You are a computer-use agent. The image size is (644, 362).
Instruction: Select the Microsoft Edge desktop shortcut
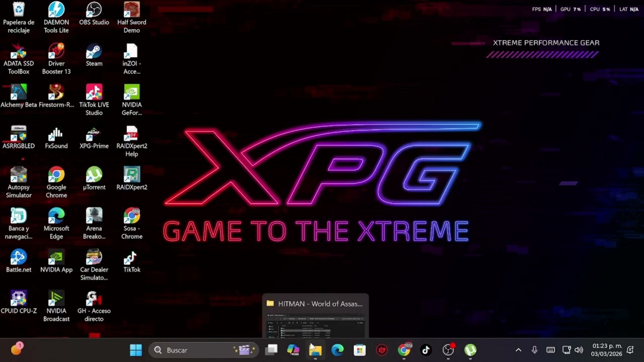pos(56,224)
